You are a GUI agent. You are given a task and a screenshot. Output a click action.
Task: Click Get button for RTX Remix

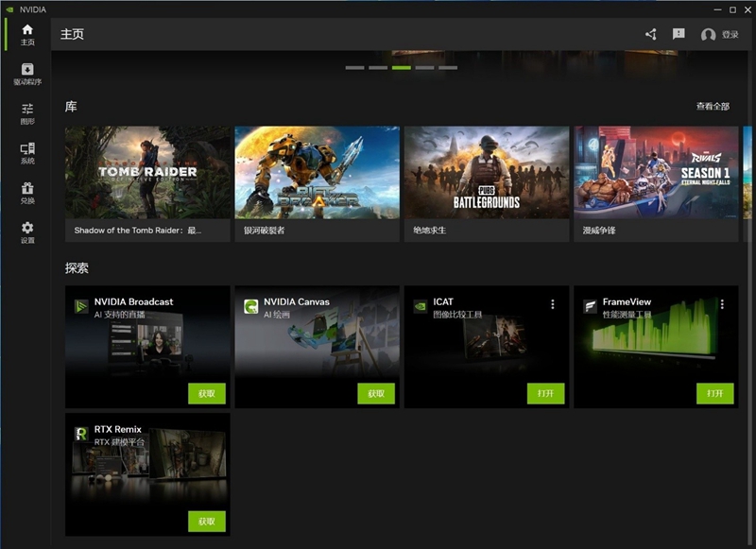[x=207, y=521]
